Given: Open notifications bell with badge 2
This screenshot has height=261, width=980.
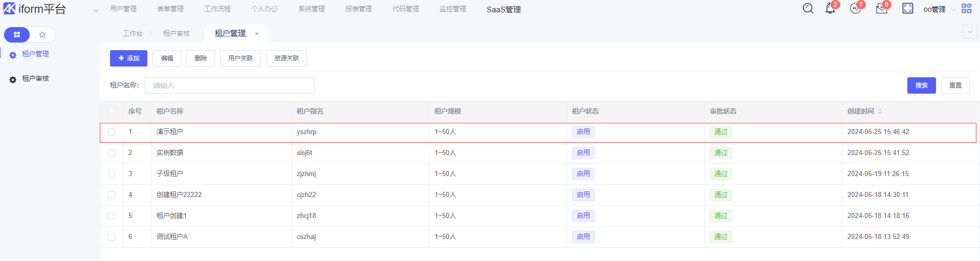Looking at the screenshot, I should tap(830, 9).
